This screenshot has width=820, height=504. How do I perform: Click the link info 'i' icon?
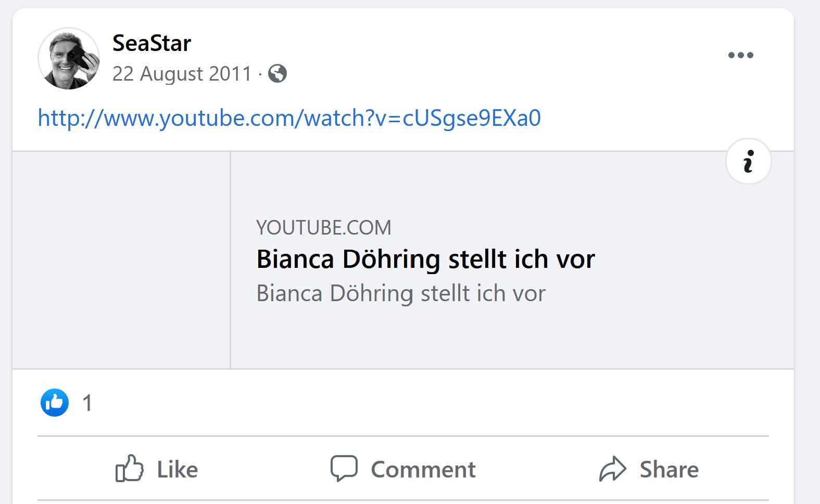(748, 161)
